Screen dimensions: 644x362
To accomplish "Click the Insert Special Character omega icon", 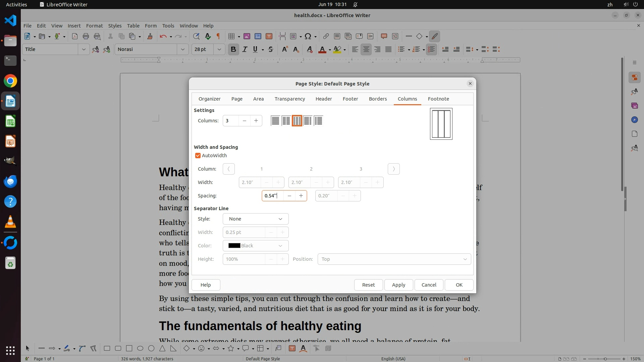I will click(308, 36).
